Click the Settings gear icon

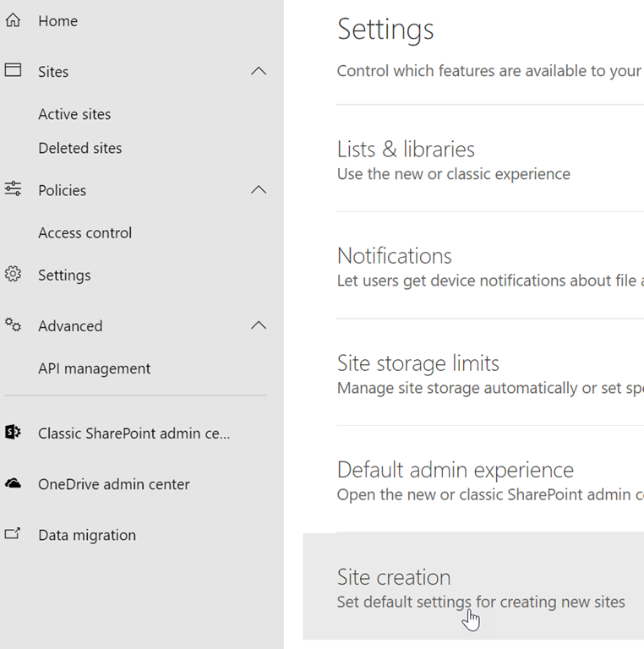[13, 275]
